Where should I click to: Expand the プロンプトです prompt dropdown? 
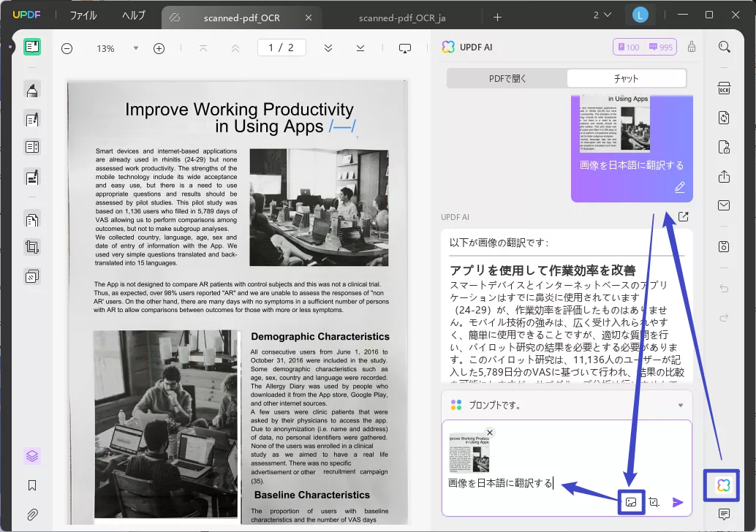tap(680, 406)
